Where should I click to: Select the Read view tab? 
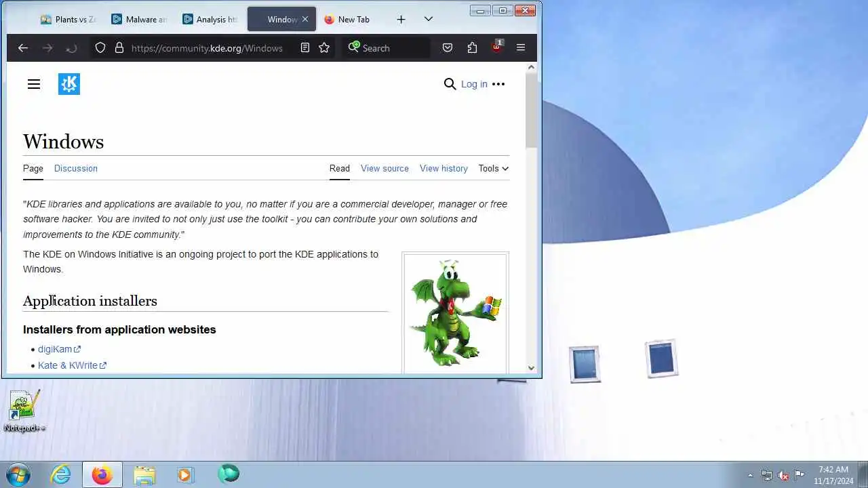tap(340, 168)
